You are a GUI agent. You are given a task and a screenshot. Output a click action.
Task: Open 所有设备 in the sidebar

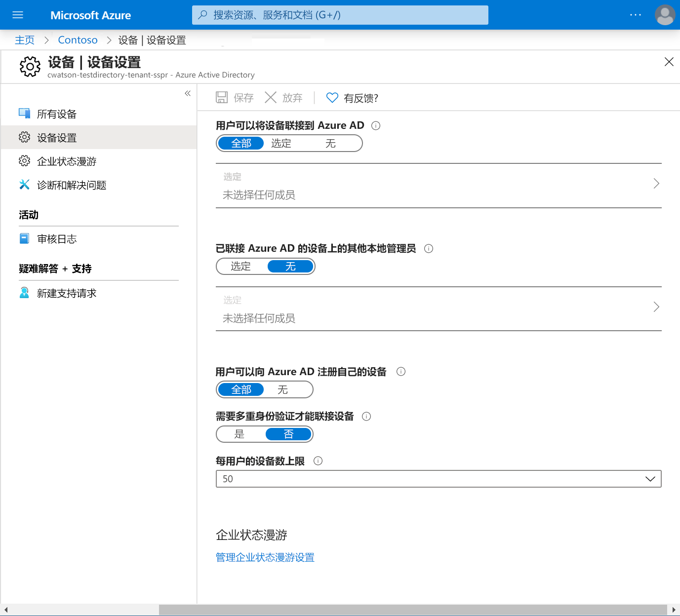pos(99,114)
